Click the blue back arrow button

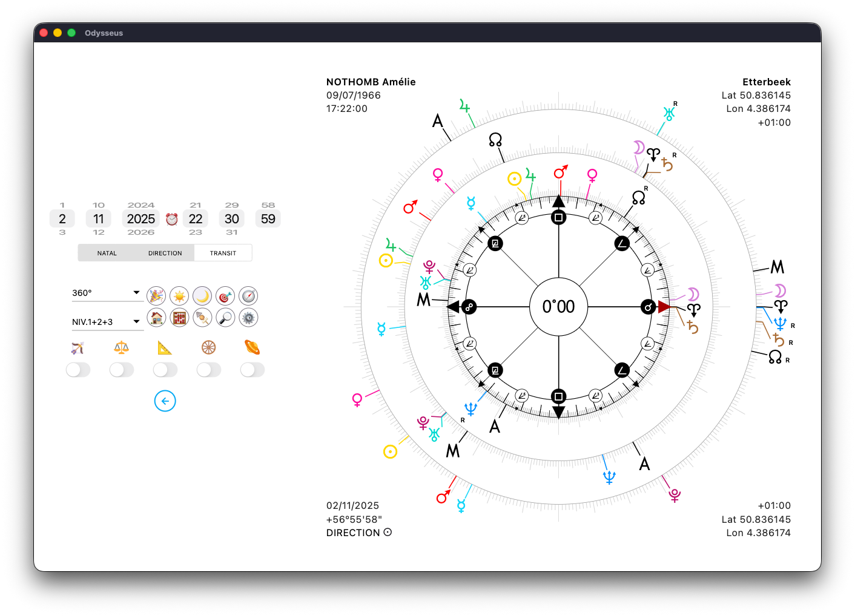click(165, 401)
